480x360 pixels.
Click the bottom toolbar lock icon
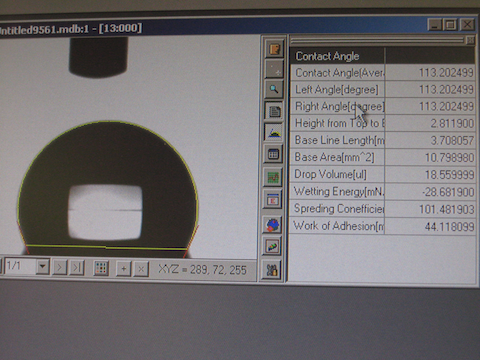pyautogui.click(x=272, y=269)
